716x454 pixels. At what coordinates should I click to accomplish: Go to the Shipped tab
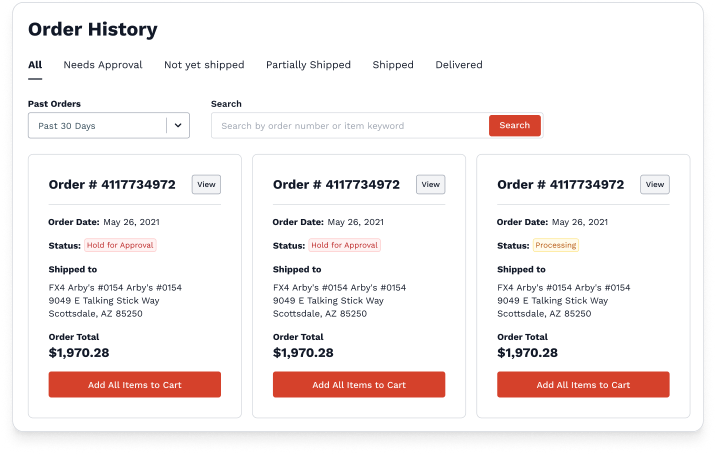click(393, 65)
